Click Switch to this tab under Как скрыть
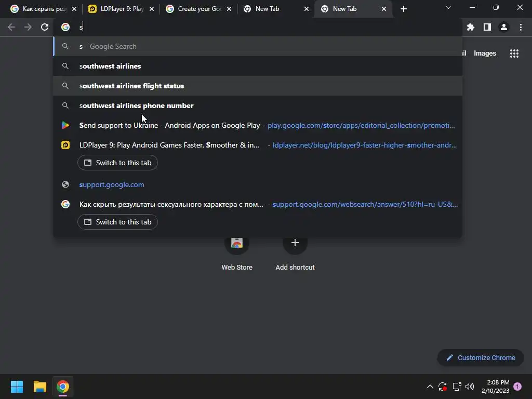Viewport: 532px width, 399px height. [x=117, y=222]
